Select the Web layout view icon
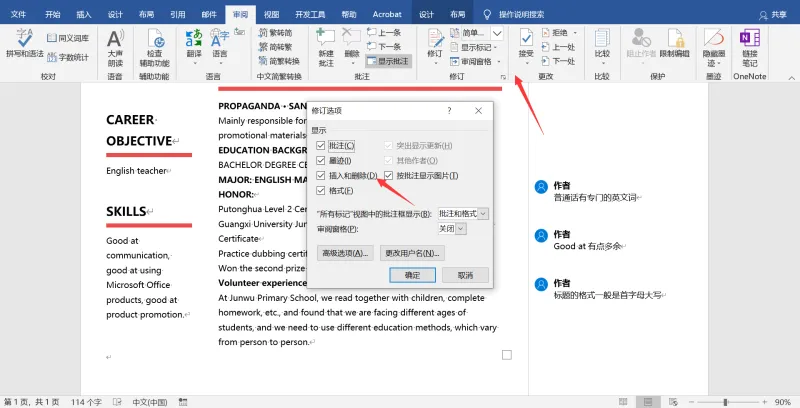800x408 pixels. (x=673, y=402)
